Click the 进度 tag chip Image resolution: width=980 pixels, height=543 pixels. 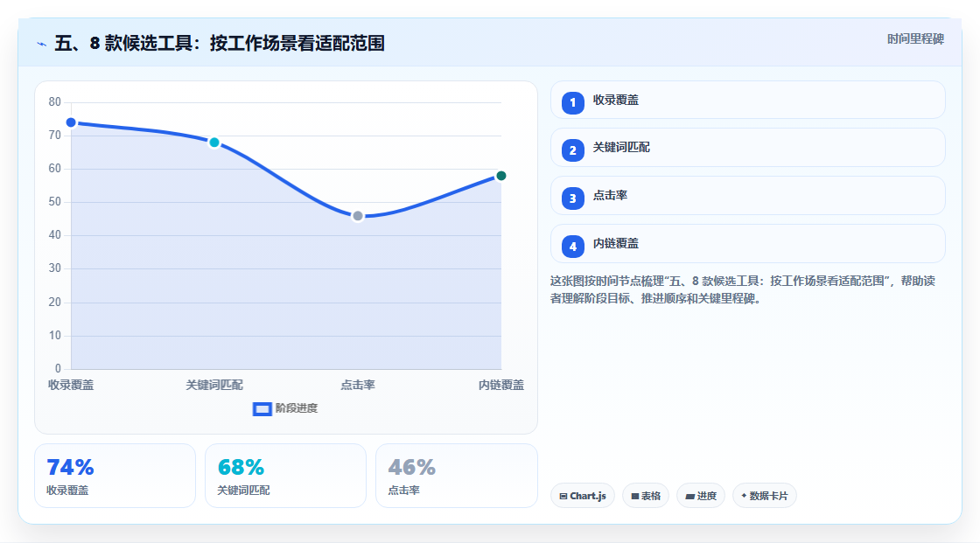tap(701, 496)
